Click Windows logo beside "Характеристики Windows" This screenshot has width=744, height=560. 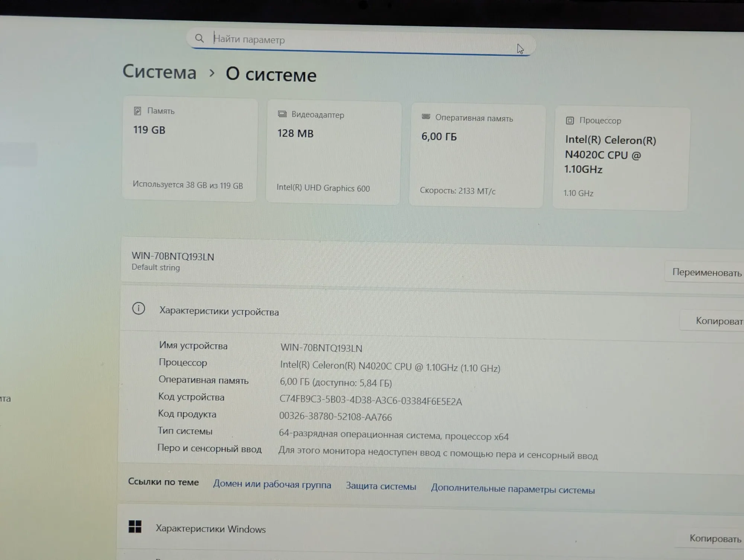(135, 527)
